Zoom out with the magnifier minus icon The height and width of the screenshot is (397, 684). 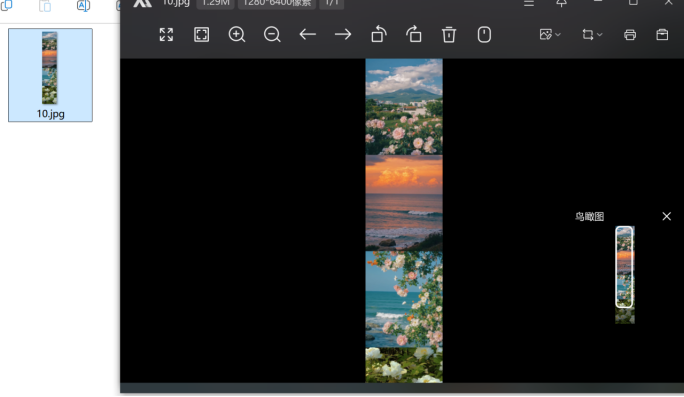[x=272, y=34]
